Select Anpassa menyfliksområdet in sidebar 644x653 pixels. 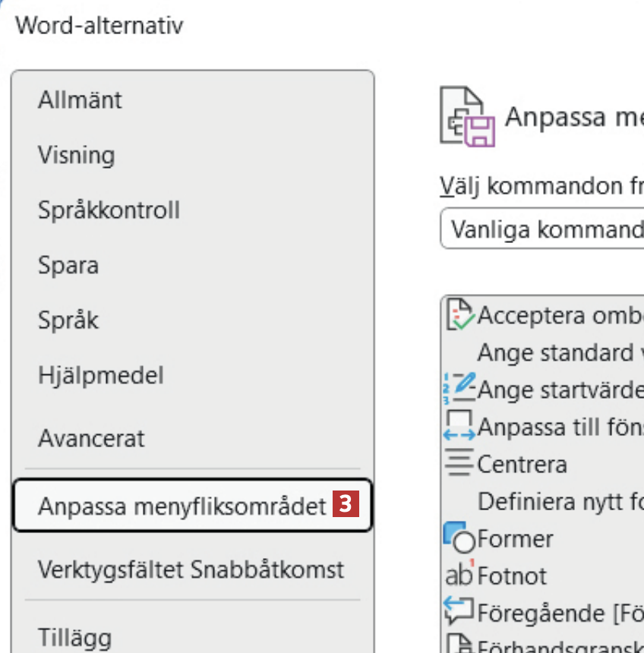[182, 506]
